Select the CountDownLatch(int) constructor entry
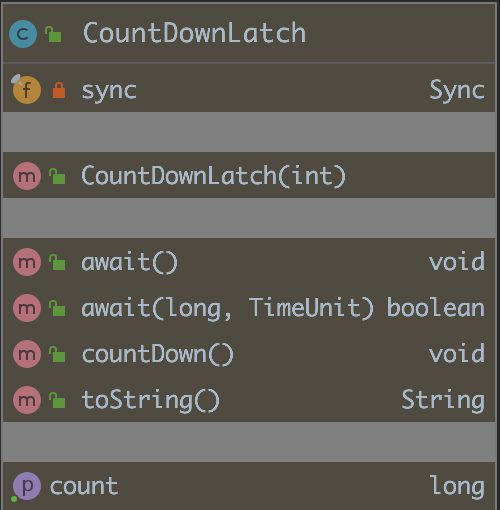500x510 pixels. pyautogui.click(x=249, y=175)
